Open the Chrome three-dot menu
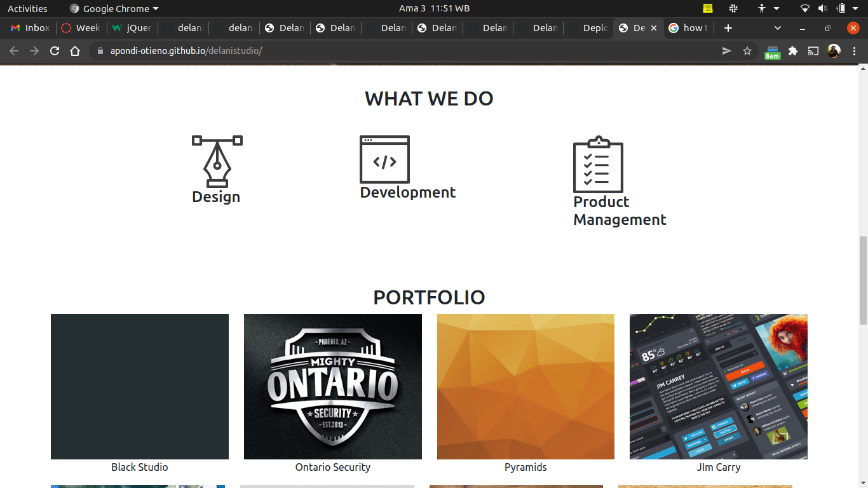 tap(855, 51)
